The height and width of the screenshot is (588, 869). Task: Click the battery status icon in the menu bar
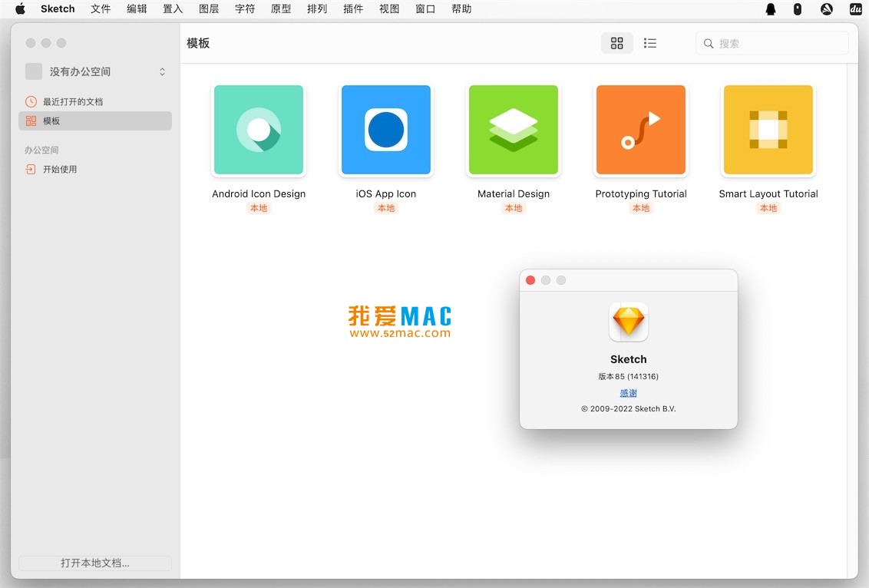(797, 9)
